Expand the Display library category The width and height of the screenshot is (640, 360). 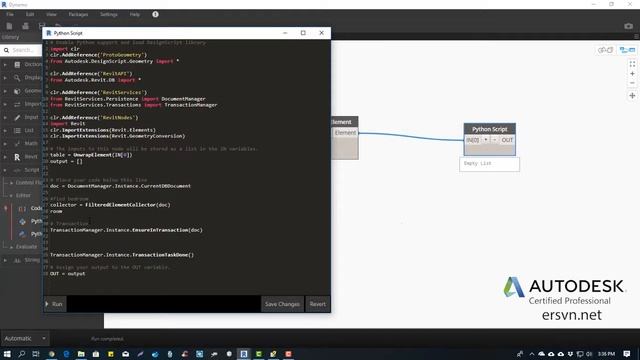(x=5, y=78)
